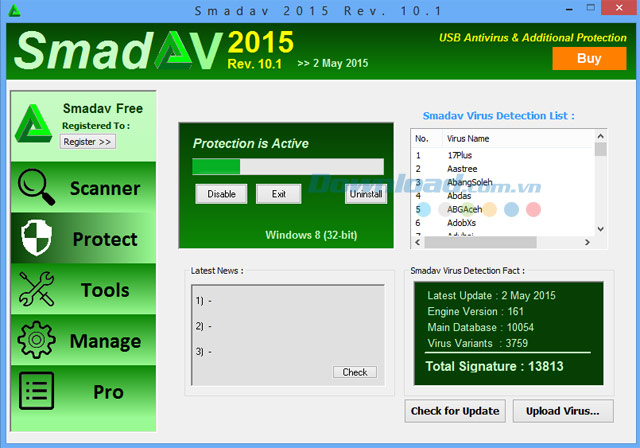This screenshot has height=448, width=640.
Task: Click the virus list scroll down arrow
Action: 600,229
